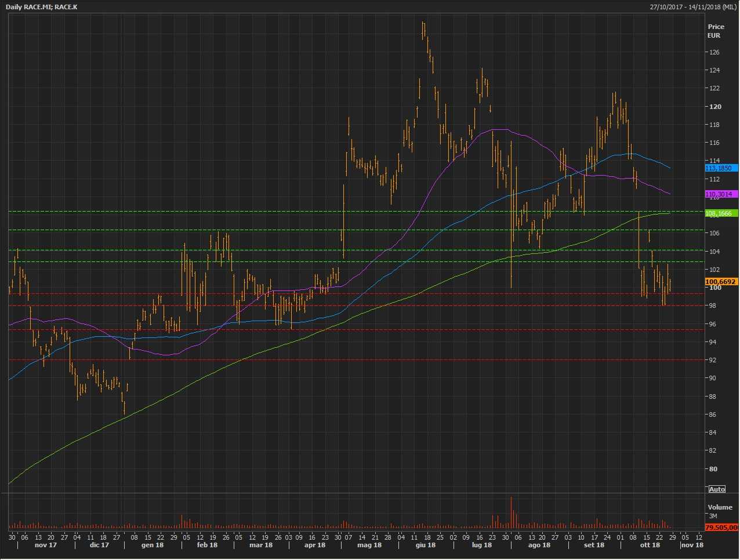Click the Auto scale button
The image size is (740, 560).
point(717,489)
